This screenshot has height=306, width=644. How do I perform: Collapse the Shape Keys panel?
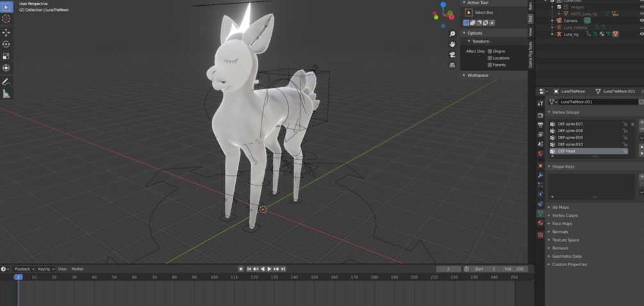coord(549,167)
